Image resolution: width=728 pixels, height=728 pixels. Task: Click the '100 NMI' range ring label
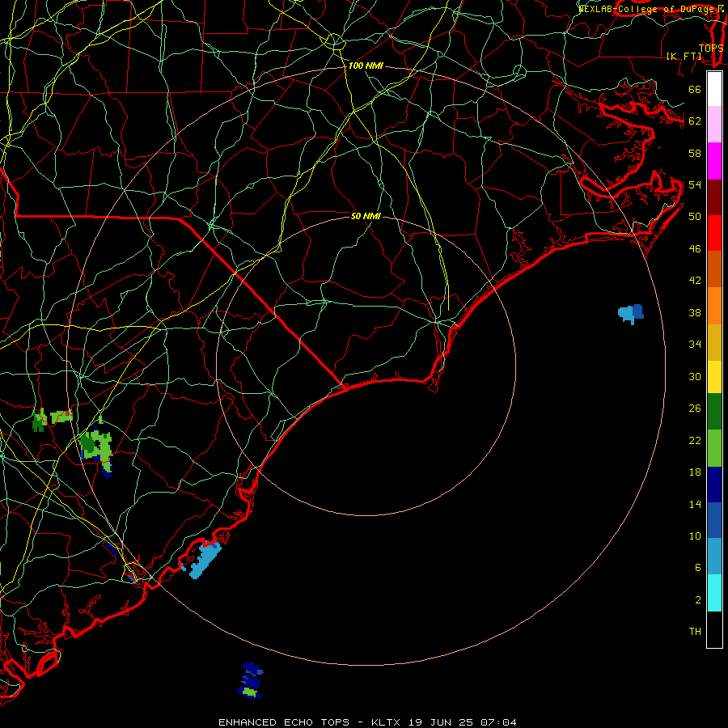366,66
